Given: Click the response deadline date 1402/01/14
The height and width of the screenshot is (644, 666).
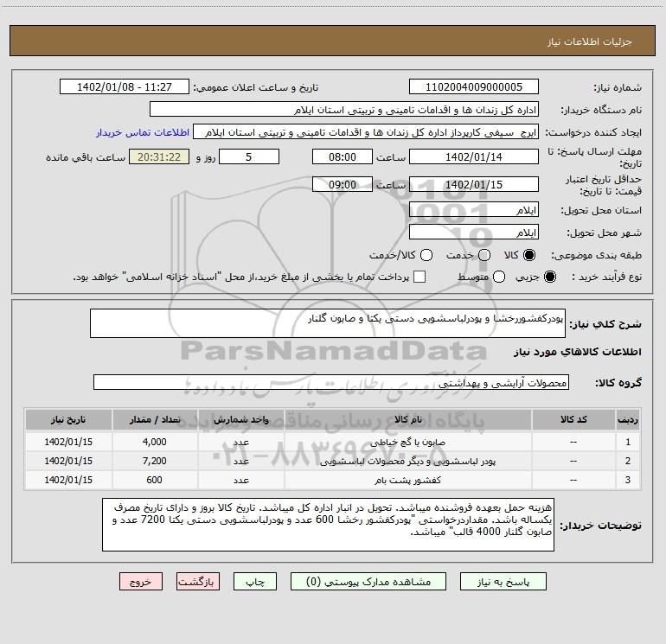Looking at the screenshot, I should 474,156.
